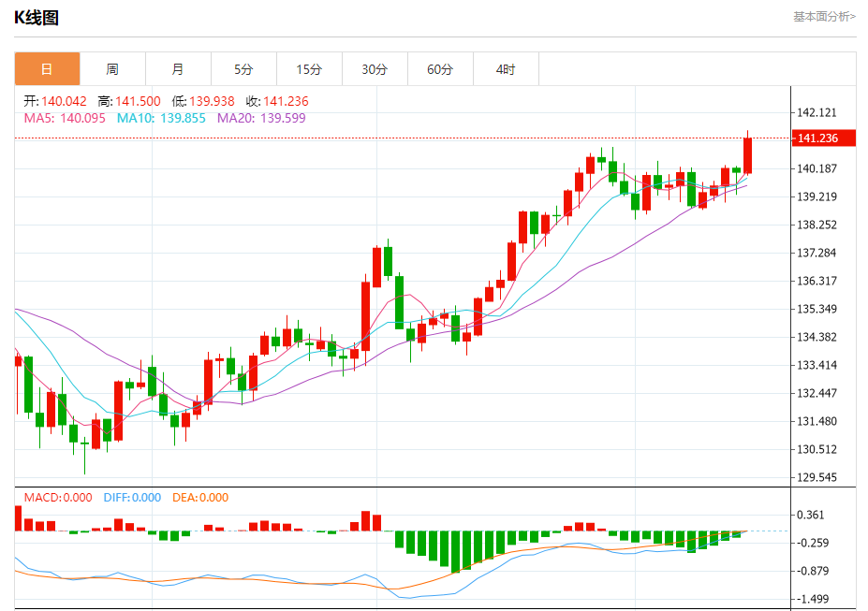This screenshot has width=868, height=611.
Task: Click the MA10 139.855 legend label
Action: pos(161,118)
